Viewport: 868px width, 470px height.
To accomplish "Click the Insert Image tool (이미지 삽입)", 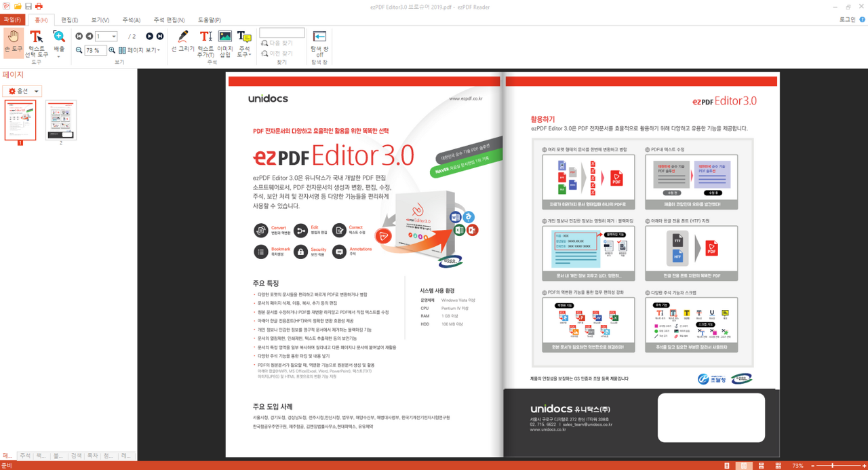I will pyautogui.click(x=225, y=43).
